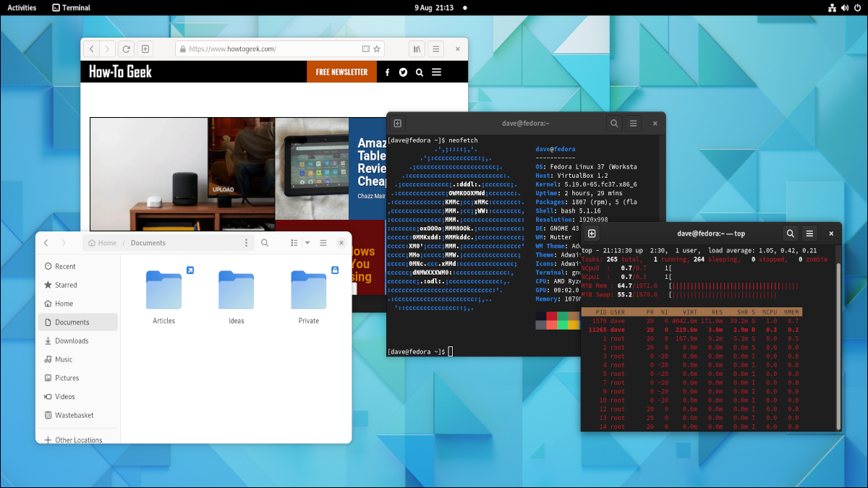Click the PID 1579 dave row in top
Image resolution: width=868 pixels, height=488 pixels.
[x=692, y=320]
